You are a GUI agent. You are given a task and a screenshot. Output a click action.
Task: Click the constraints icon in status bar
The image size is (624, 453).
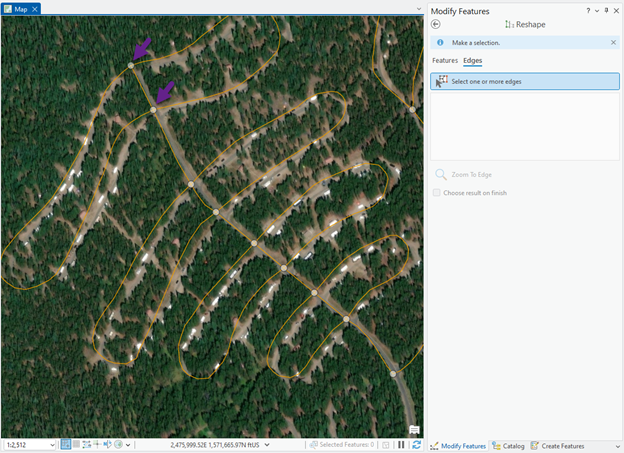click(x=87, y=444)
